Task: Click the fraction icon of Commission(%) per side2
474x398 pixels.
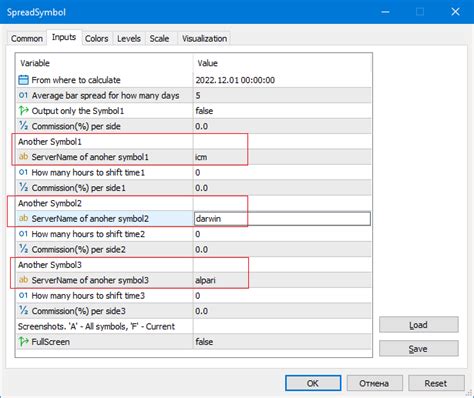Action: [x=23, y=249]
